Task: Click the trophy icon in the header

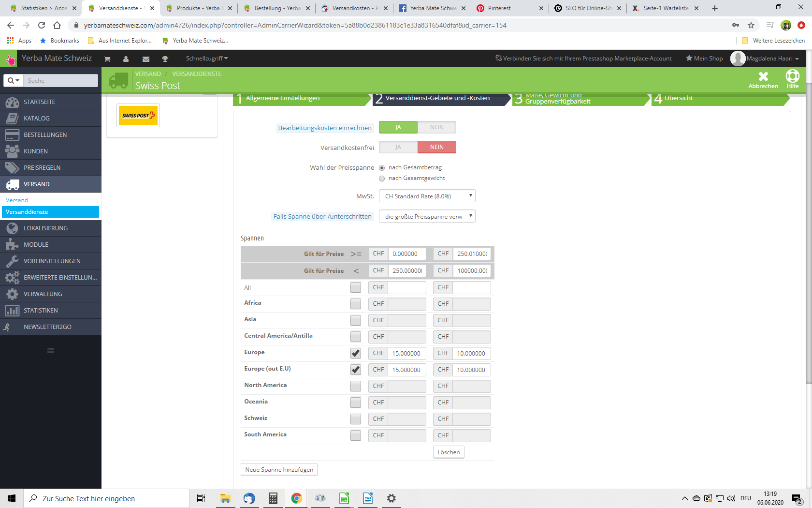Action: [165, 59]
